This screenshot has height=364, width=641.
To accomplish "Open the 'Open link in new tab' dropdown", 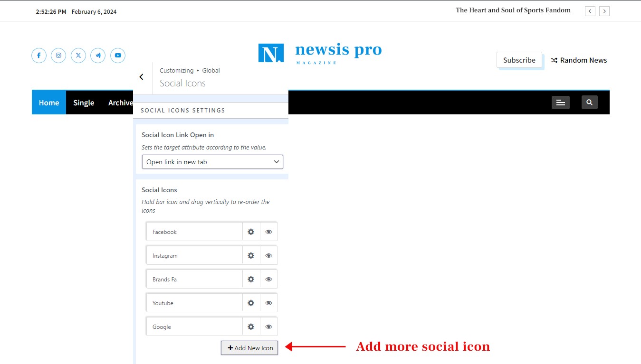I will 212,162.
